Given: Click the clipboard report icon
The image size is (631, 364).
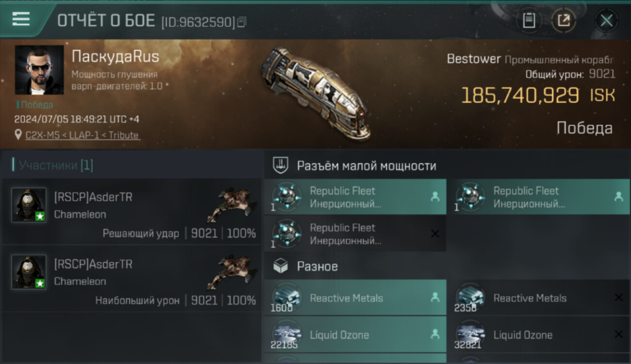Looking at the screenshot, I should click(x=529, y=20).
